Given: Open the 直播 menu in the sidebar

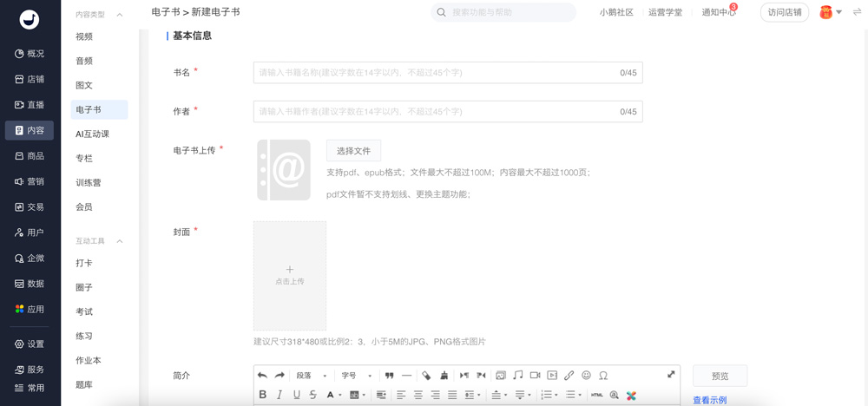Looking at the screenshot, I should coord(30,105).
